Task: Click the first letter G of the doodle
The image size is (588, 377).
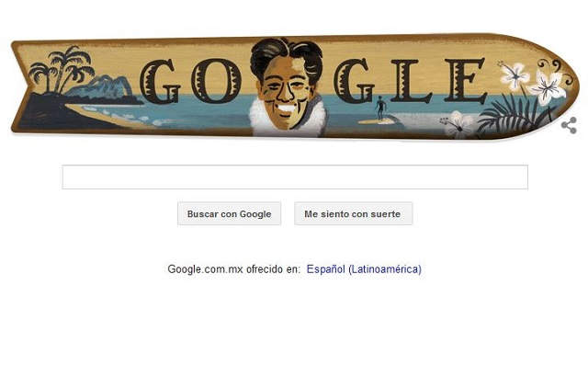Action: (x=161, y=82)
